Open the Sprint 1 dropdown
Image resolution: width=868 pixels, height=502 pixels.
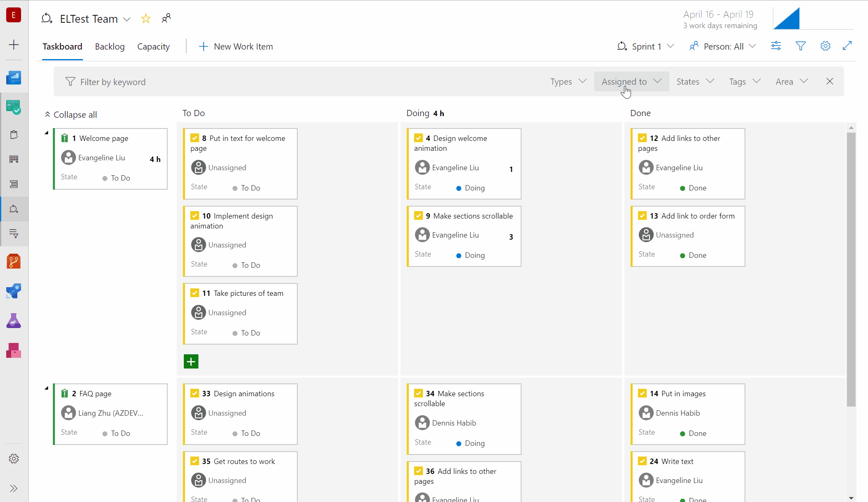(645, 46)
